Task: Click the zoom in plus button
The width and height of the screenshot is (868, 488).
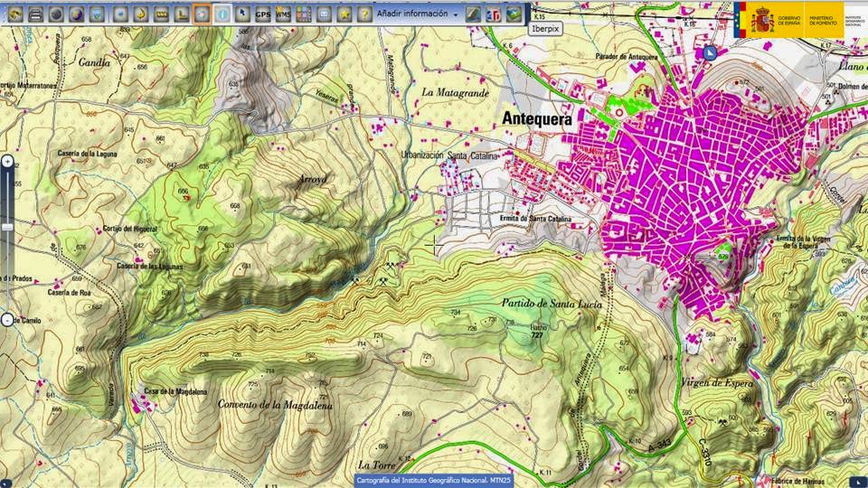Action: (7, 162)
